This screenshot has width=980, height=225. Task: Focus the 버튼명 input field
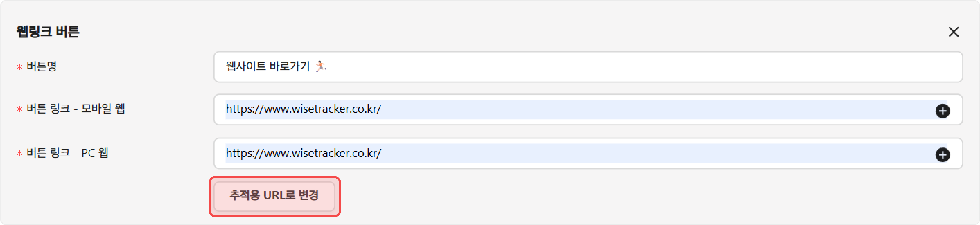tap(609, 67)
